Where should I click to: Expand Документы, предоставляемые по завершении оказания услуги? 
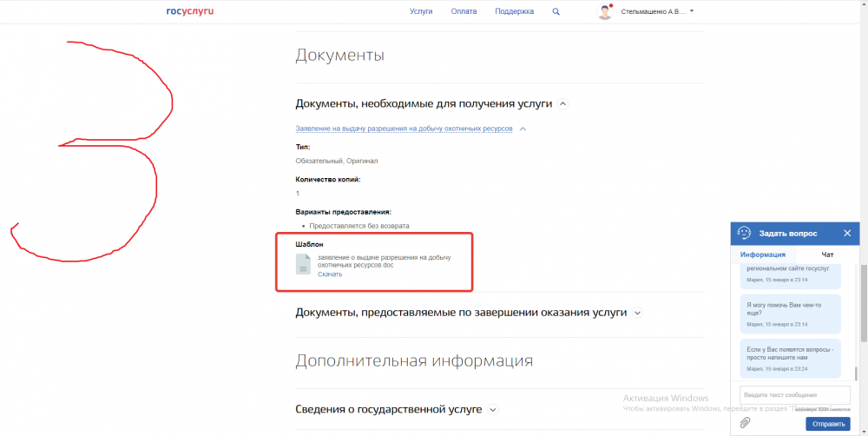(637, 313)
